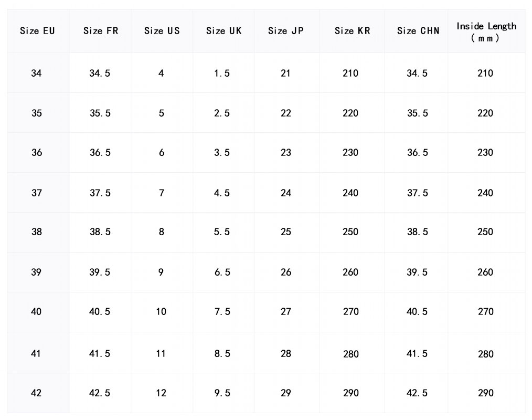Click the UK size 5.5 cell
Image resolution: width=532 pixels, height=420 pixels.
tap(222, 232)
